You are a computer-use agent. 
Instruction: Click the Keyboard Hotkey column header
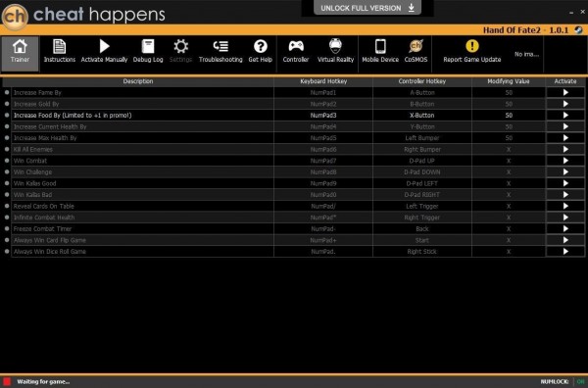pos(323,81)
